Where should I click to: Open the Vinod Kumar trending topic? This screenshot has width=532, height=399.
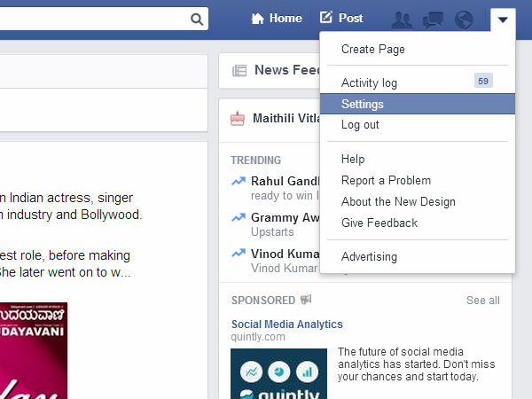point(285,254)
